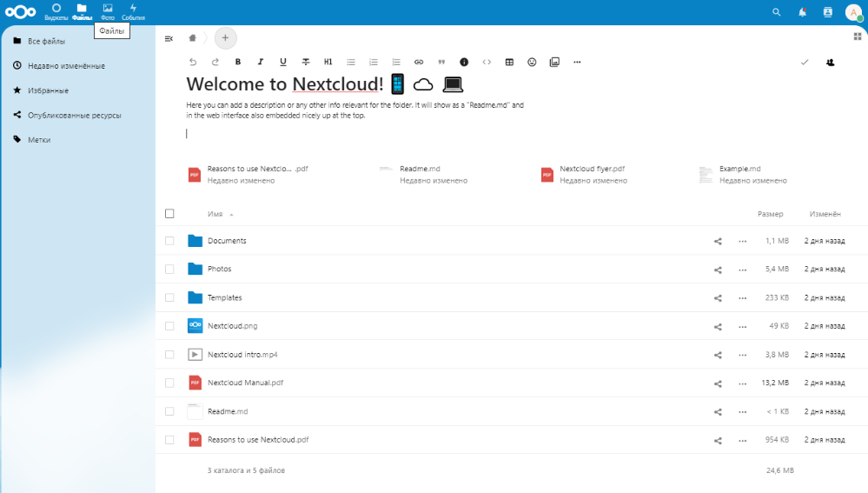Open the notifications bell
The width and height of the screenshot is (868, 493).
[x=802, y=12]
